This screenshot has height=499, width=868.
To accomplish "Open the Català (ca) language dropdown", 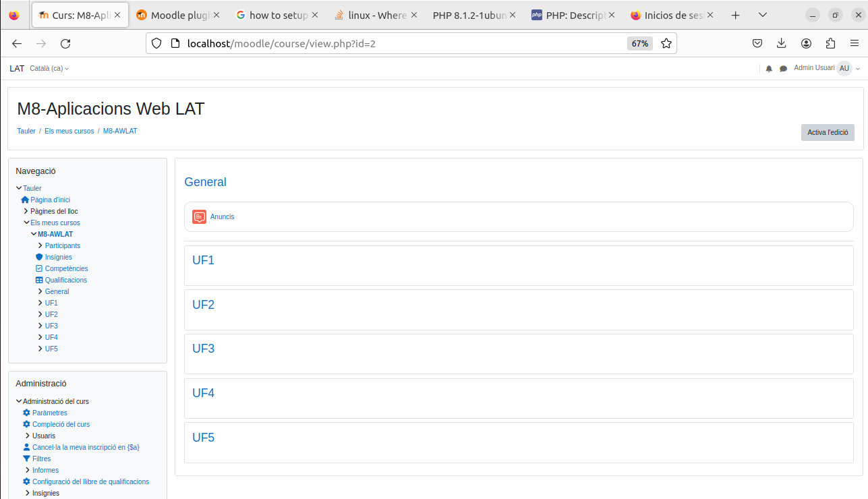I will click(49, 69).
